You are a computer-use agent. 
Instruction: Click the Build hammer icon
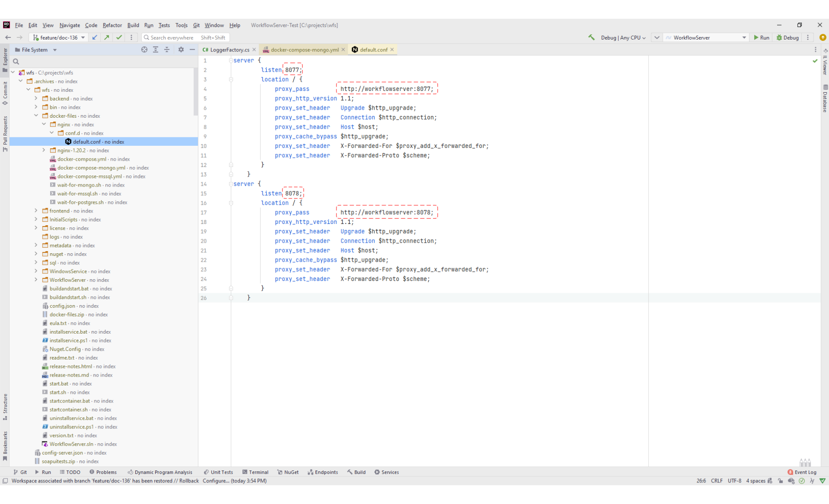pos(591,37)
